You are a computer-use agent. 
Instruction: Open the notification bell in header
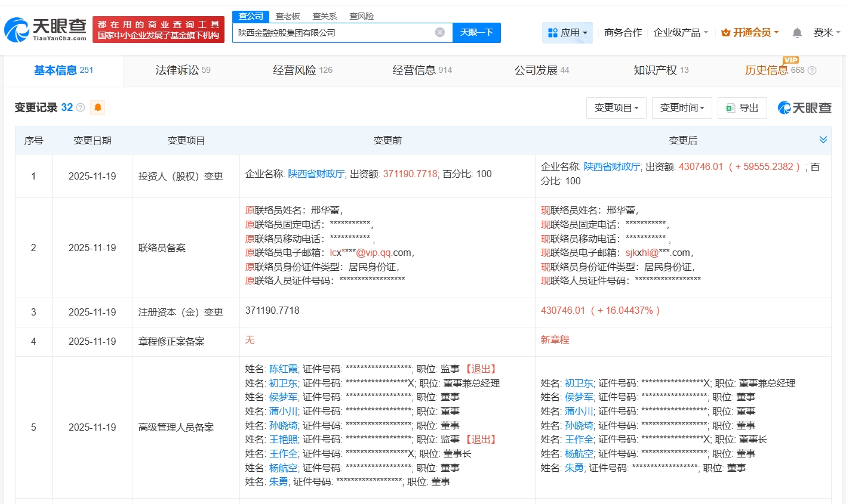[x=797, y=33]
